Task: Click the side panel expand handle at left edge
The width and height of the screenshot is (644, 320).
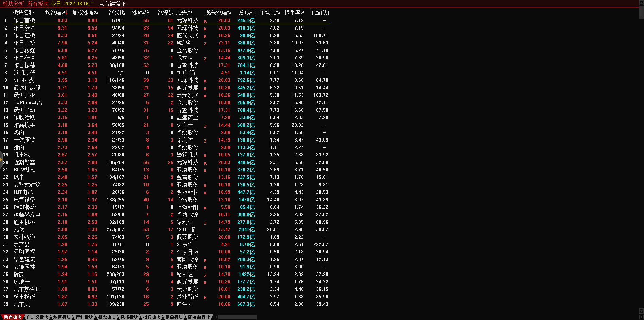Action: pyautogui.click(x=1, y=159)
